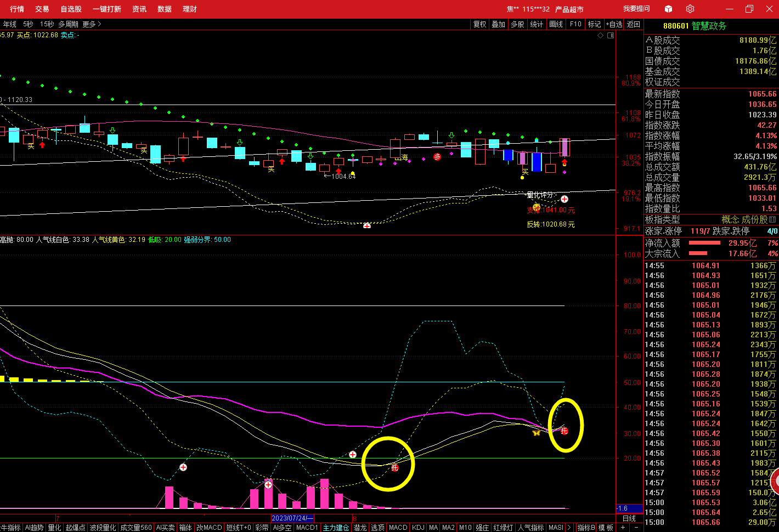This screenshot has width=779, height=532.
Task: Toggle the side panel icon above the chart
Action: click(611, 35)
